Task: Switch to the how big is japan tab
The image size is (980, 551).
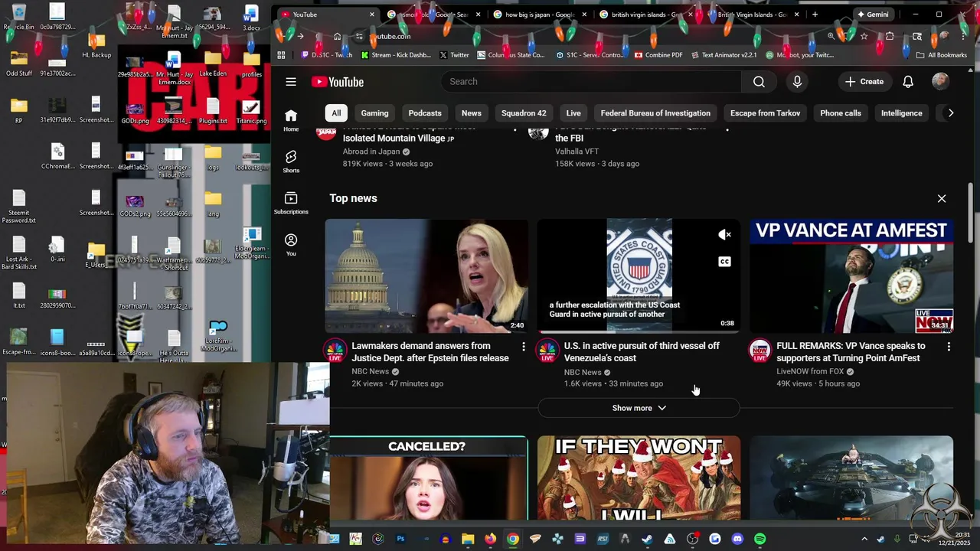Action: click(x=539, y=15)
